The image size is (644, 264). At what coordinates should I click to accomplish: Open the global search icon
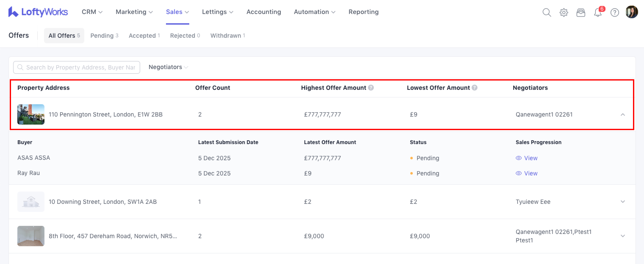[546, 12]
